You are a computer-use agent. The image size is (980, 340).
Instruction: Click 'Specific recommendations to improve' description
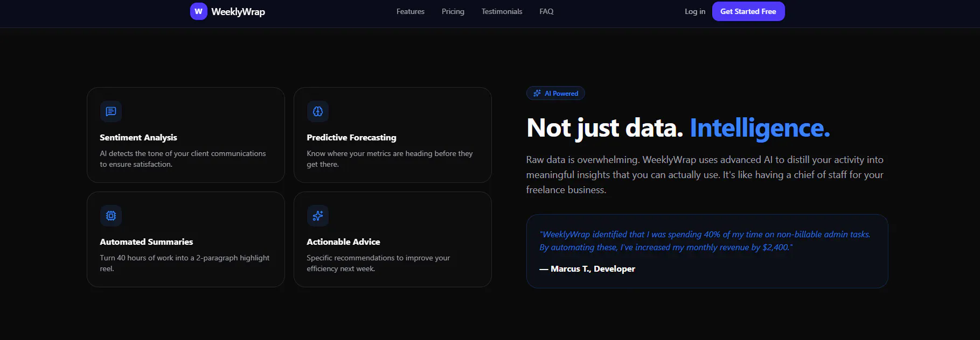pos(378,263)
